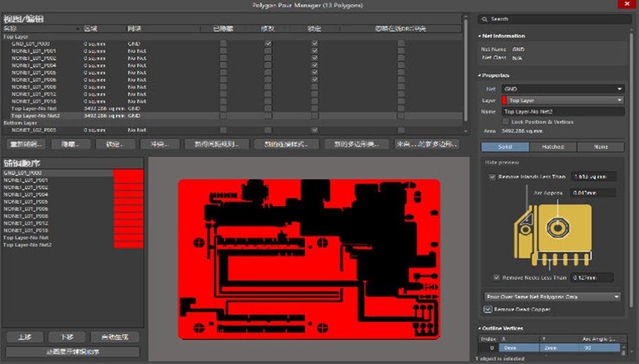
Task: Open the Layer dropdown showing Top Layer
Action: coord(563,100)
